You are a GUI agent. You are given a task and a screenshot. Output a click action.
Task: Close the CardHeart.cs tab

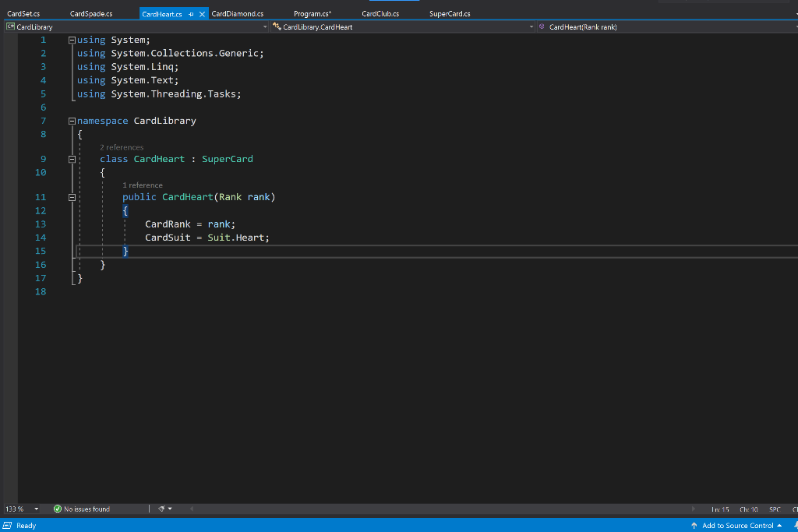(202, 14)
